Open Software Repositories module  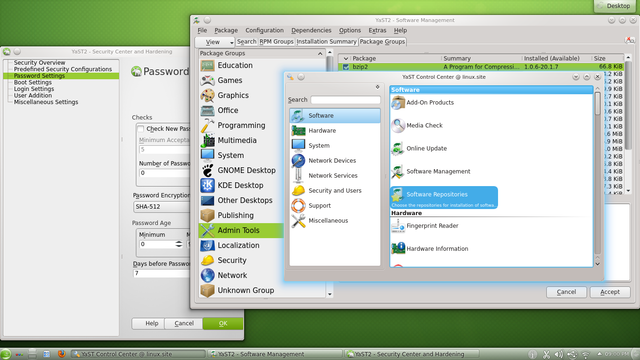[444, 198]
